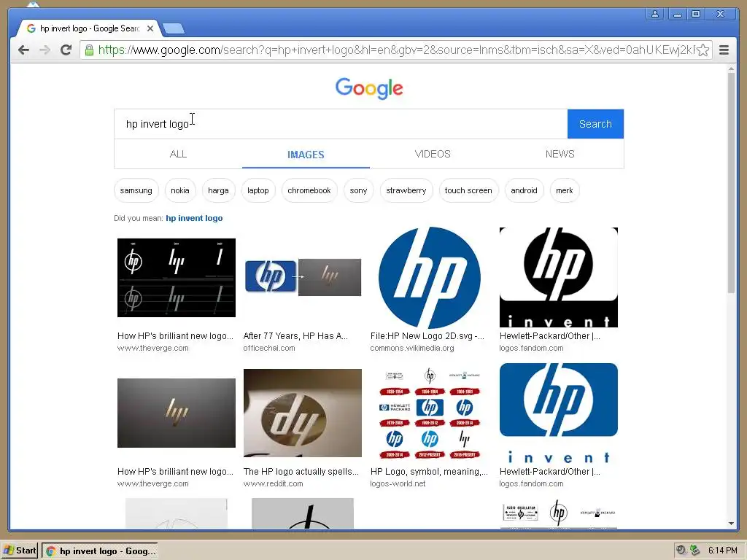
Task: Open the Windows Start menu
Action: click(20, 551)
